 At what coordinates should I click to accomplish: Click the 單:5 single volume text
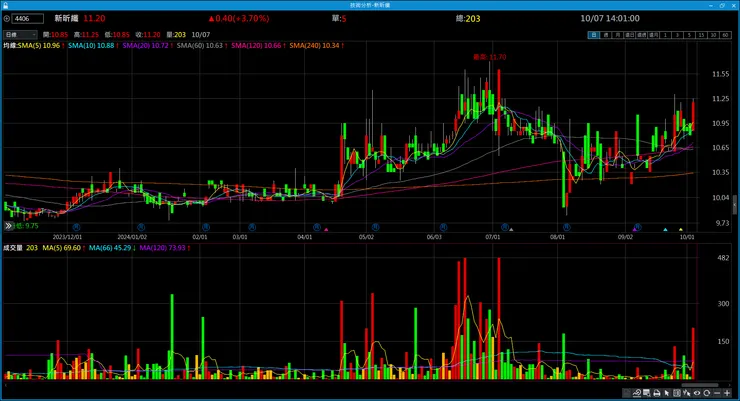tap(339, 18)
